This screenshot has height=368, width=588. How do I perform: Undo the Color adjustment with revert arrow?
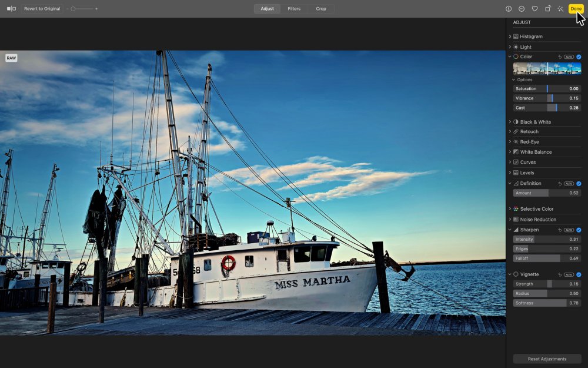560,57
